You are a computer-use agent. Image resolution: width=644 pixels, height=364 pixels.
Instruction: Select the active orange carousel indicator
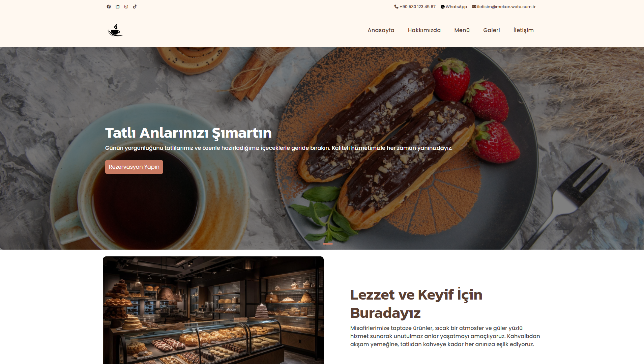pyautogui.click(x=328, y=244)
